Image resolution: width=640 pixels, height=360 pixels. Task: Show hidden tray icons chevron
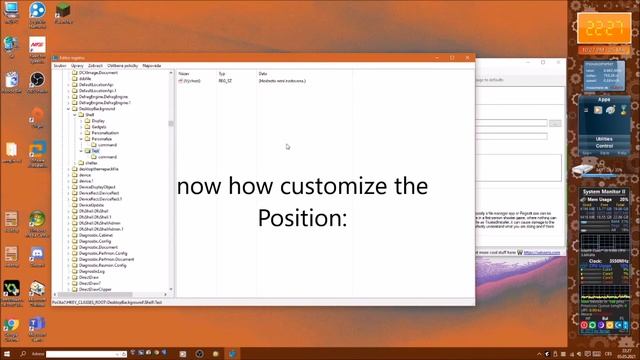point(539,354)
